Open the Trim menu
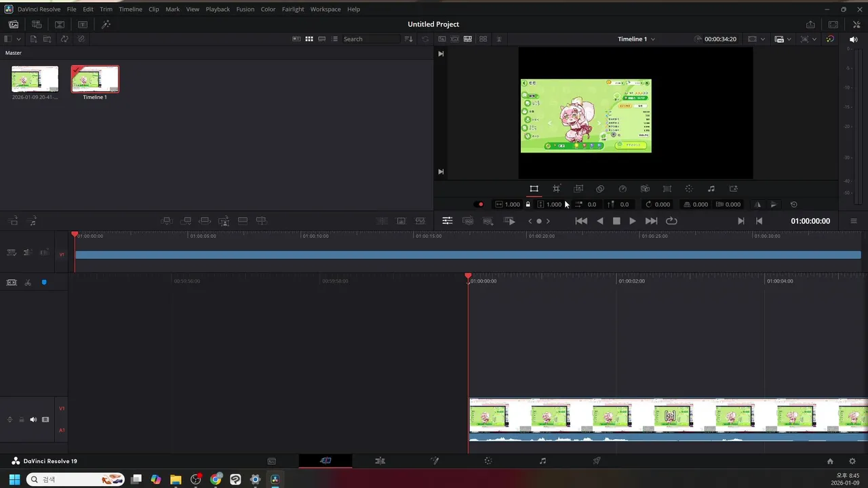The image size is (868, 488). (x=106, y=9)
